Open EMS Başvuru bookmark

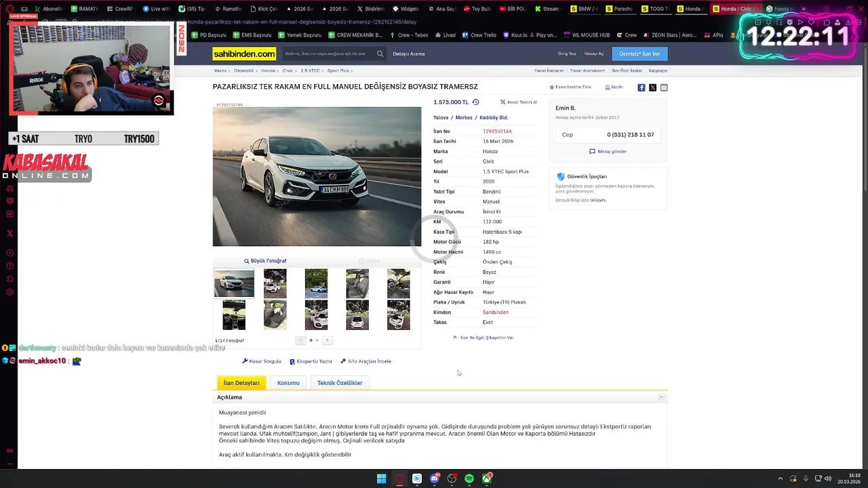point(252,35)
